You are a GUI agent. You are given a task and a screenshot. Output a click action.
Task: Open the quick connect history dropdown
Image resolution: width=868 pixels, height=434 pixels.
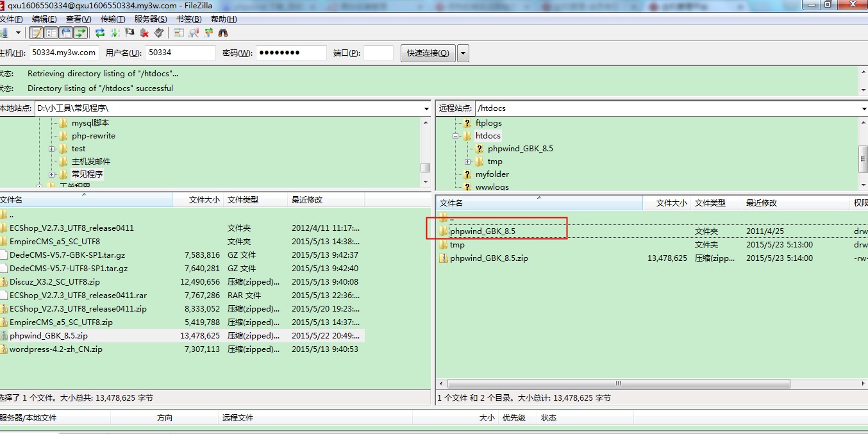[x=463, y=53]
